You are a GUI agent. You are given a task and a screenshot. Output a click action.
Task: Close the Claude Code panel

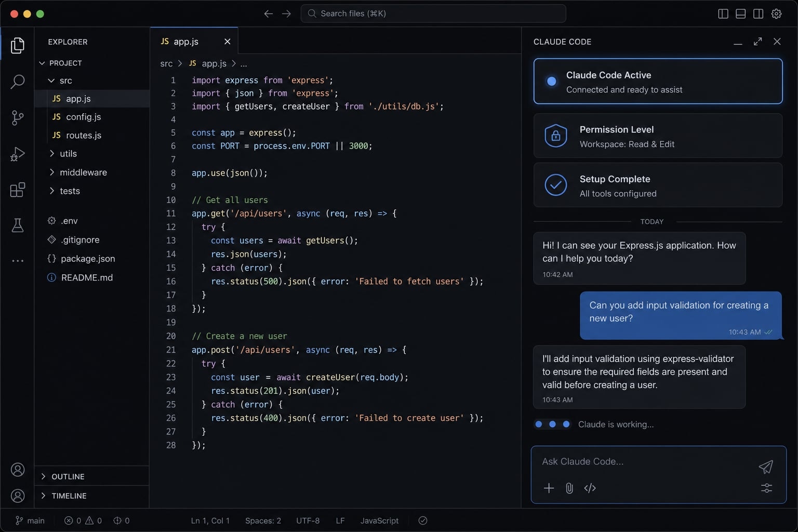coord(777,42)
